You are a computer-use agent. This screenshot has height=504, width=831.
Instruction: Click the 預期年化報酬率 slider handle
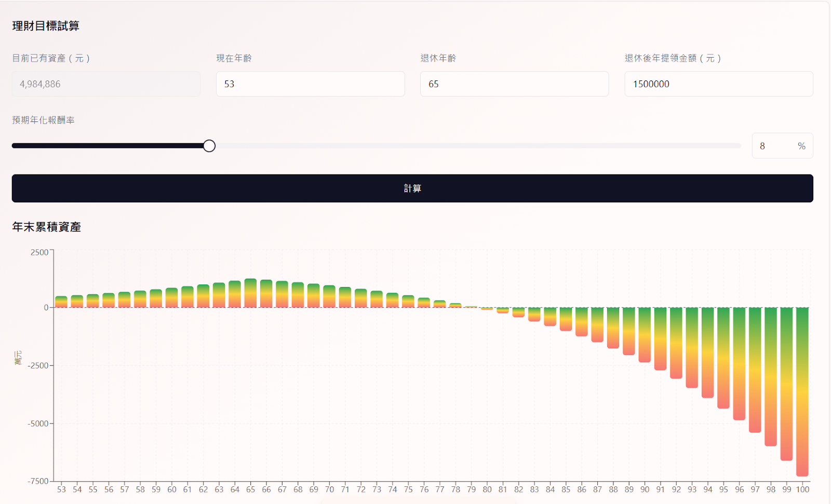click(x=209, y=146)
